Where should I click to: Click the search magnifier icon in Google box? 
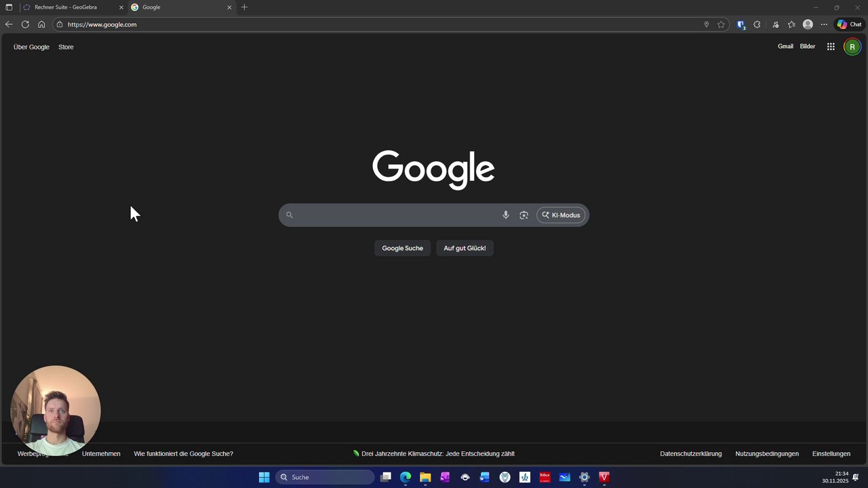point(290,215)
